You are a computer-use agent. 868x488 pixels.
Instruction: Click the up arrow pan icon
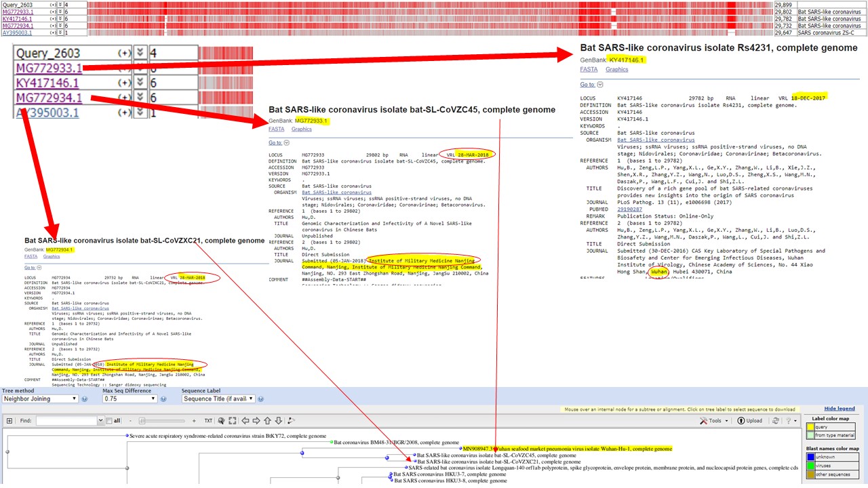pyautogui.click(x=268, y=421)
